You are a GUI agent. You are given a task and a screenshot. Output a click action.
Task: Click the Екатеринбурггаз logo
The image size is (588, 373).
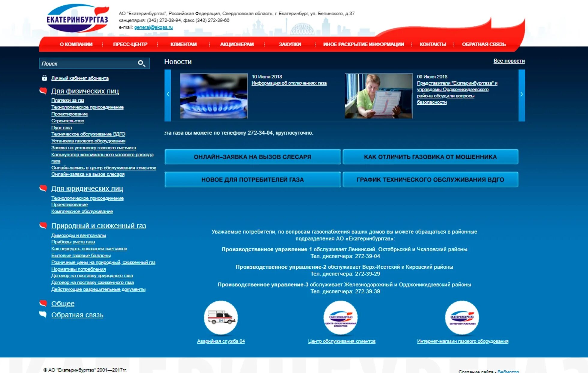pos(78,18)
